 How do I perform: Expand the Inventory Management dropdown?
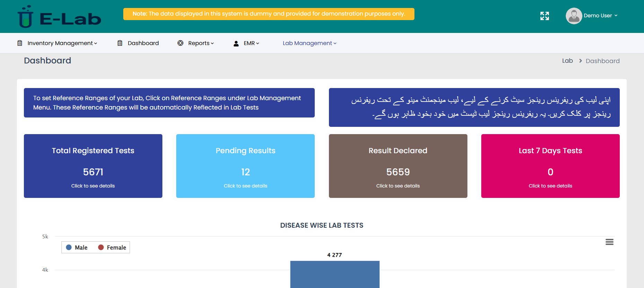(x=62, y=43)
